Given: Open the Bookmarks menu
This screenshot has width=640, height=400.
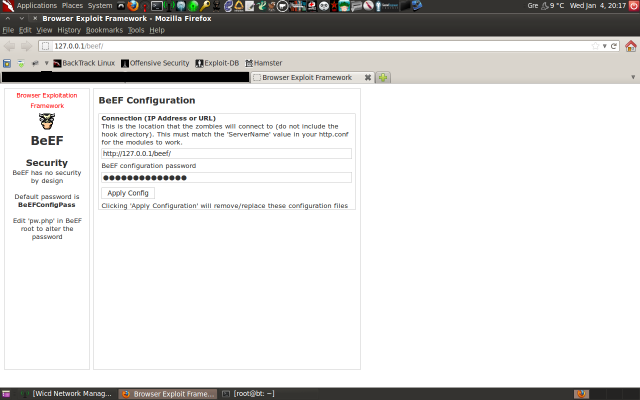Looking at the screenshot, I should click(104, 30).
